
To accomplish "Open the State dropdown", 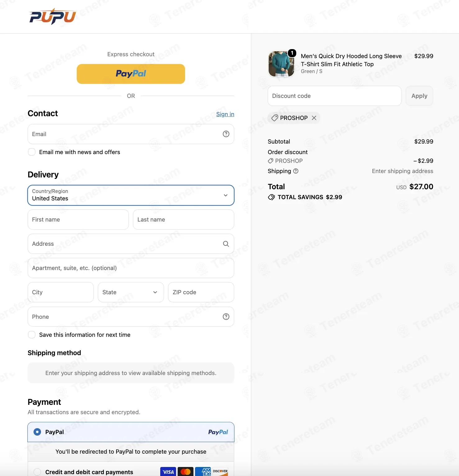I will click(x=131, y=292).
